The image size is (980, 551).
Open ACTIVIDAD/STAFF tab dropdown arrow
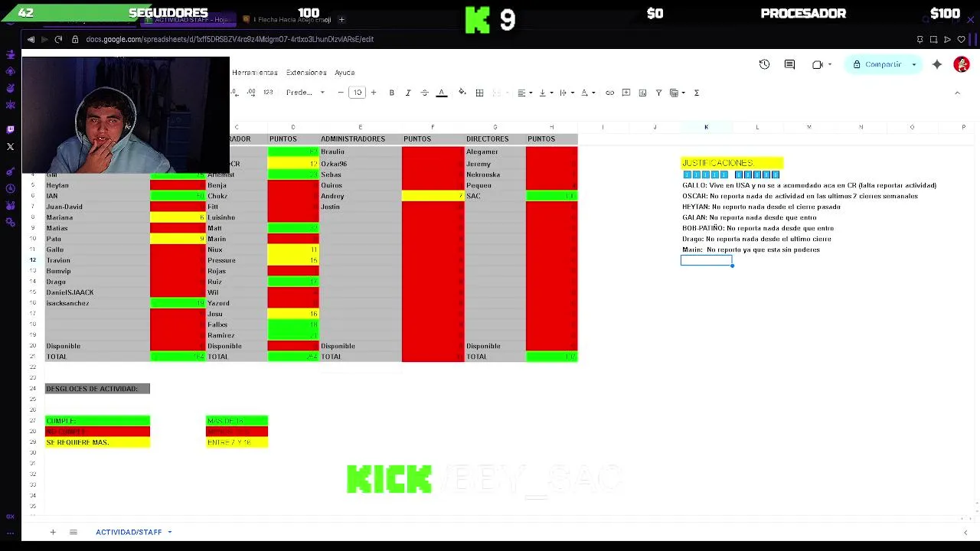coord(170,532)
